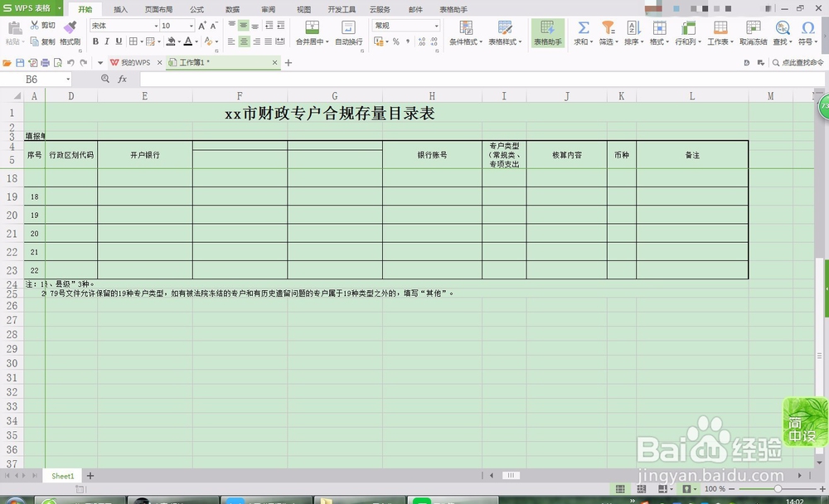Toggle middle vertical alignment
The height and width of the screenshot is (504, 829).
point(244,25)
